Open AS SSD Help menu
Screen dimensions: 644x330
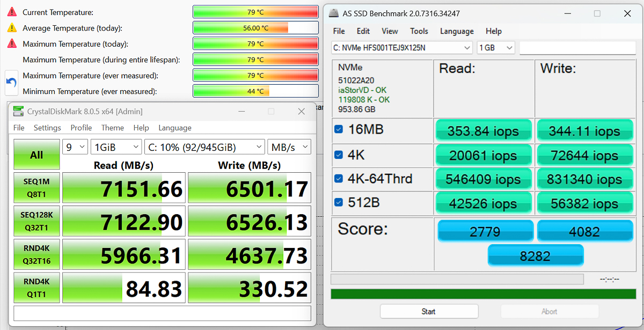coord(494,31)
